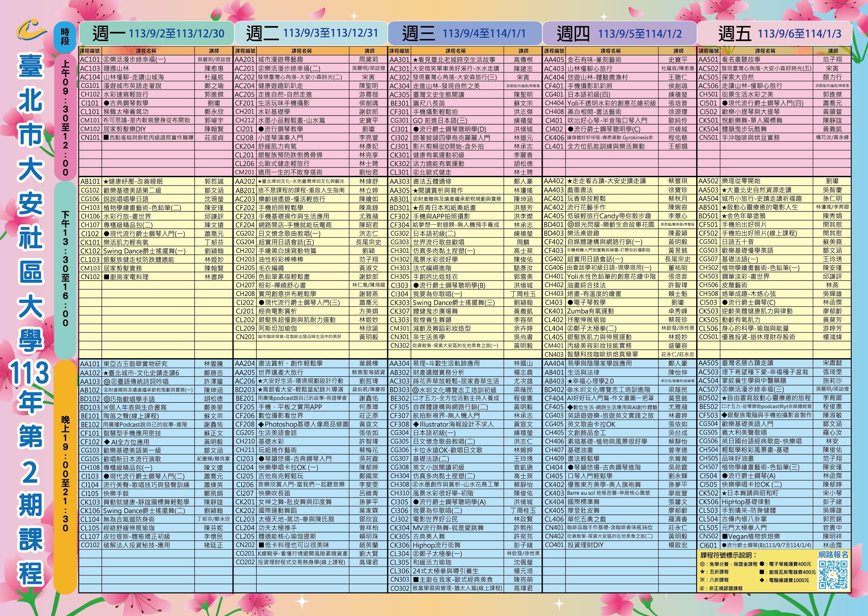Viewport: 868px width, 616px height.
Task: Click course CM102 居家剪髮樂DIY
Action: [113, 129]
